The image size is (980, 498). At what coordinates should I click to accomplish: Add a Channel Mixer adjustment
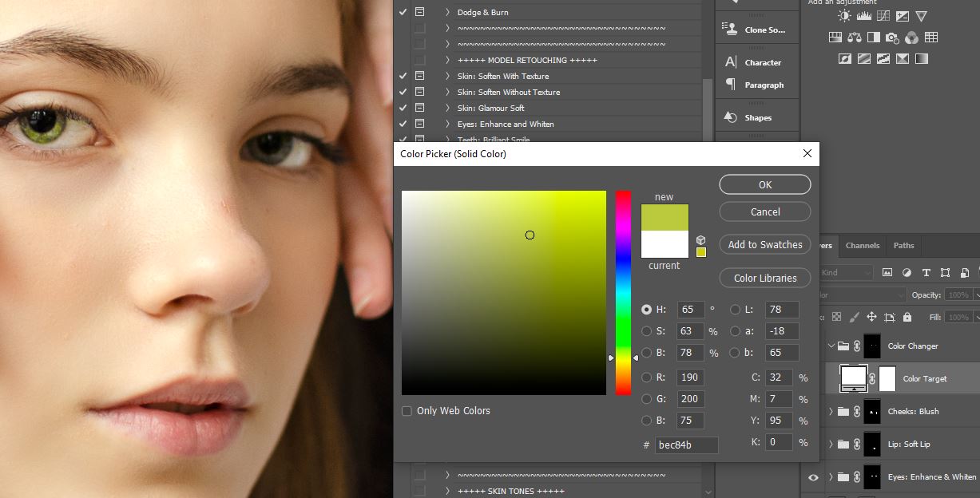(911, 37)
